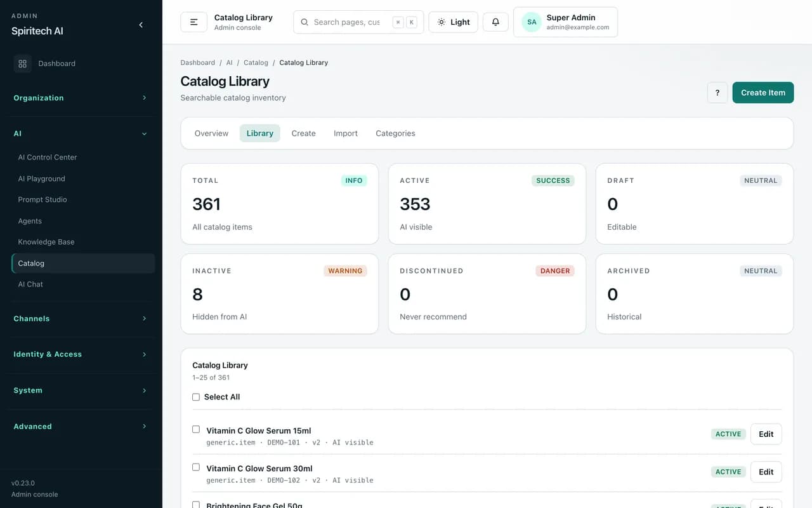The image size is (812, 508).
Task: Click the SUCCESS badge on Active card
Action: (x=553, y=180)
